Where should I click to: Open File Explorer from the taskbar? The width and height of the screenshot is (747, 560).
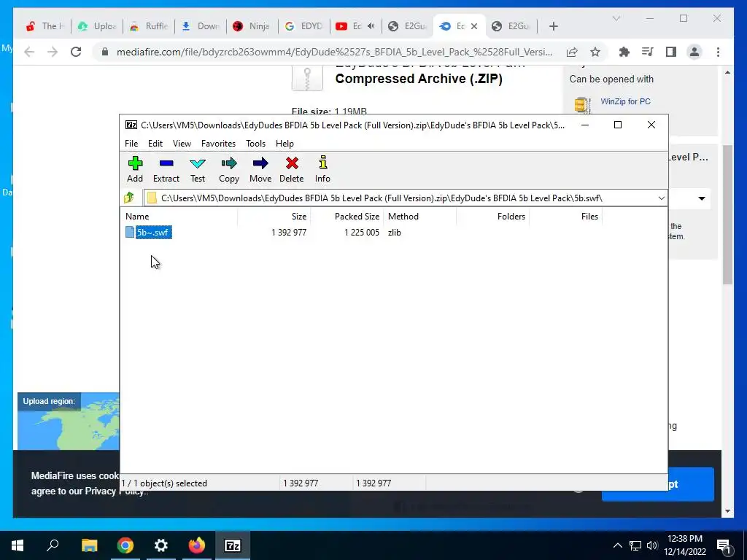click(x=89, y=545)
